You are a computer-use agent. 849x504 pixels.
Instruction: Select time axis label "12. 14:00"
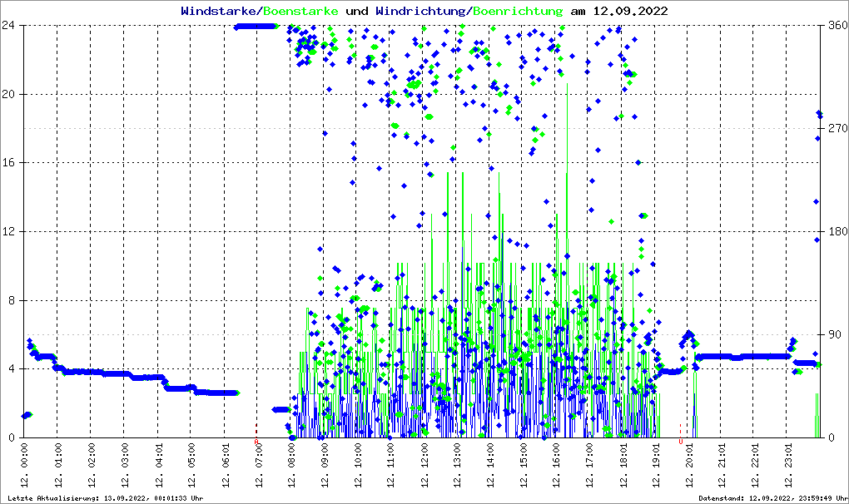tap(489, 465)
